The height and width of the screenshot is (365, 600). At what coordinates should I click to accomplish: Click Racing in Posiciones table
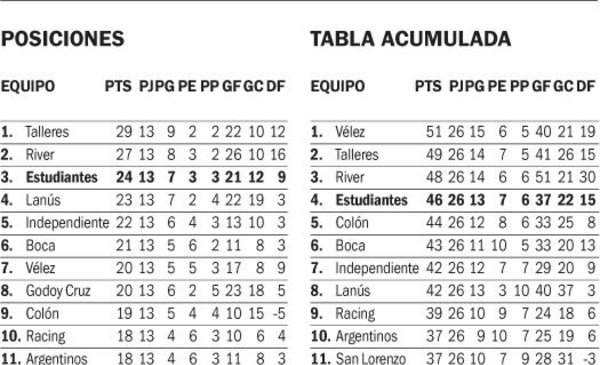[x=45, y=336]
